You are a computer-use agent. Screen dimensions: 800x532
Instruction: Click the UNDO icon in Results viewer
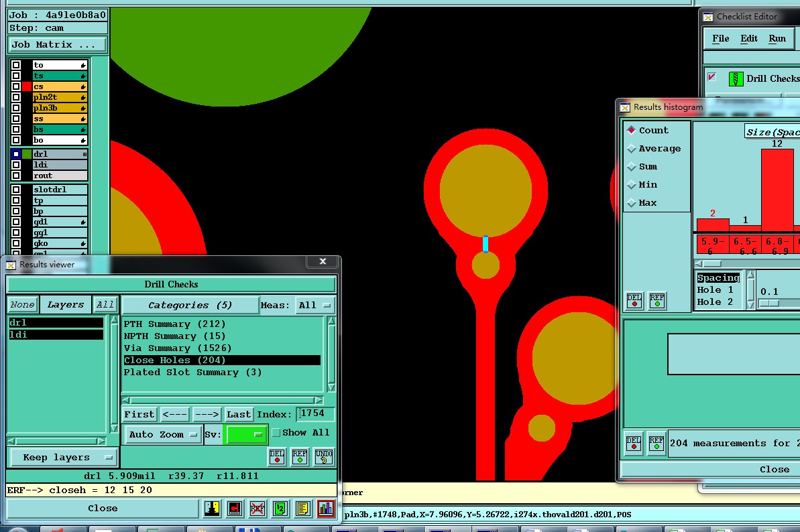(324, 456)
